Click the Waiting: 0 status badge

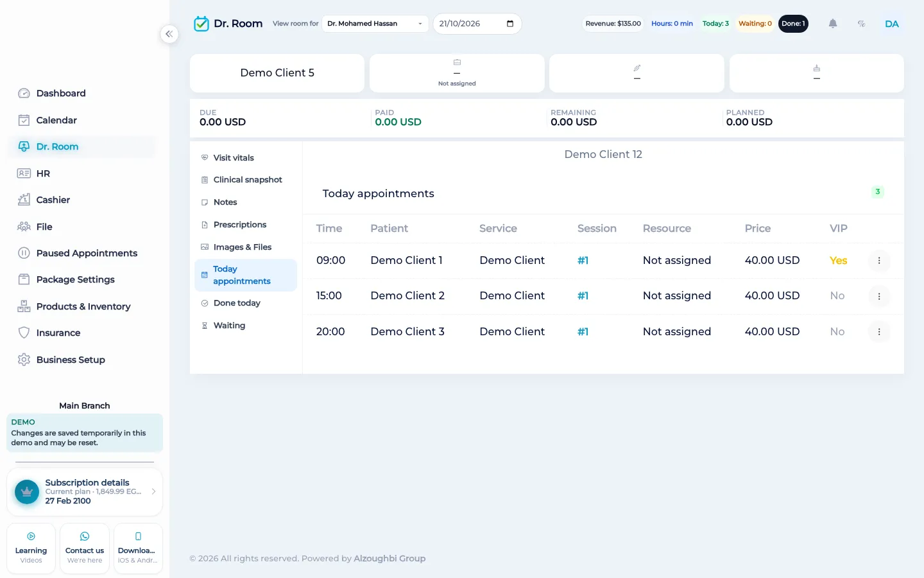coord(755,24)
